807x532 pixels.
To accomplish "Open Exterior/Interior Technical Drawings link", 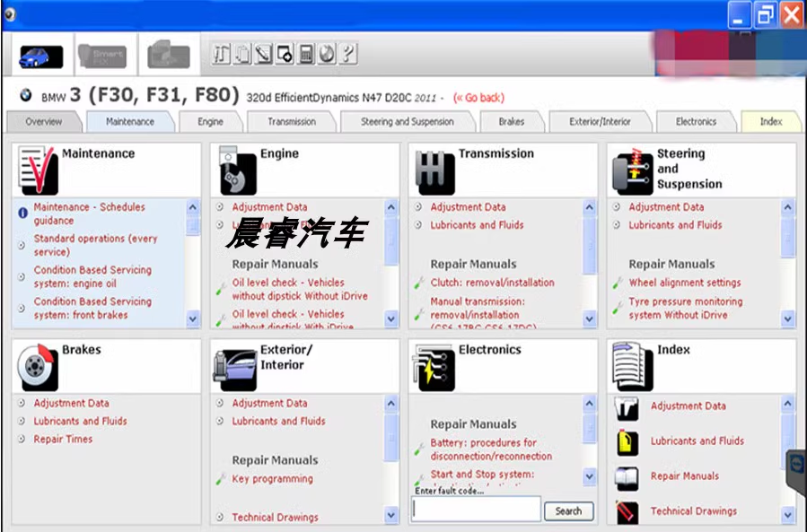I will tap(275, 517).
